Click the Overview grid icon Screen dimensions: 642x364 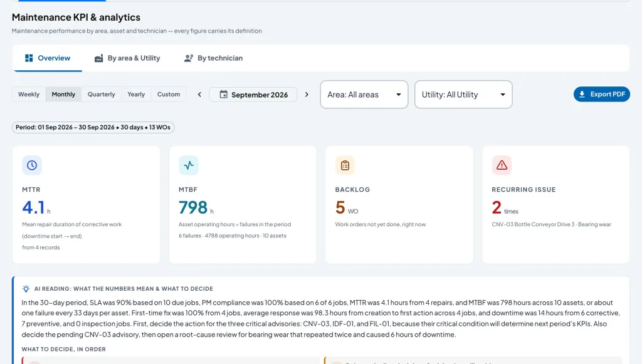click(29, 58)
